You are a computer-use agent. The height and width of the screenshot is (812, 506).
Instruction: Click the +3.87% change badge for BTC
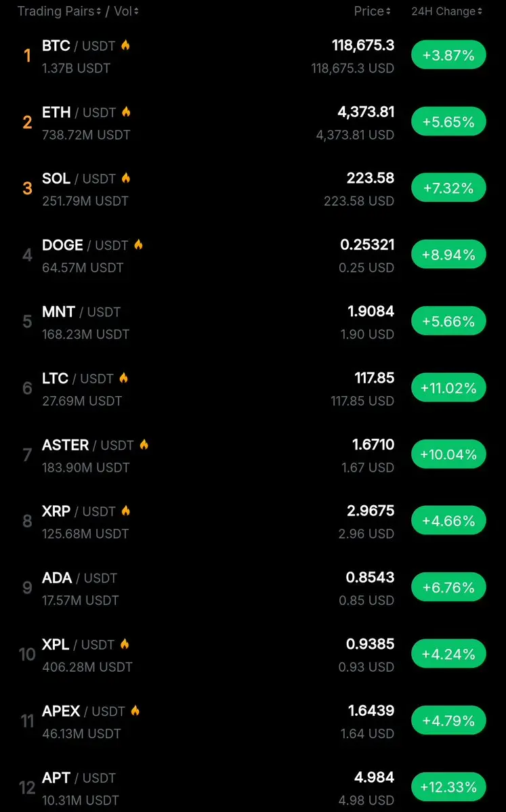click(x=448, y=56)
